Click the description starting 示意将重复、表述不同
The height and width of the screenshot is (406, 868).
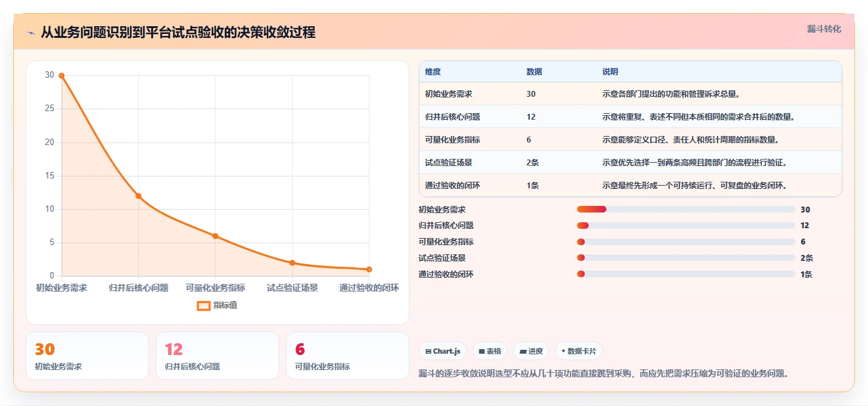[x=698, y=117]
